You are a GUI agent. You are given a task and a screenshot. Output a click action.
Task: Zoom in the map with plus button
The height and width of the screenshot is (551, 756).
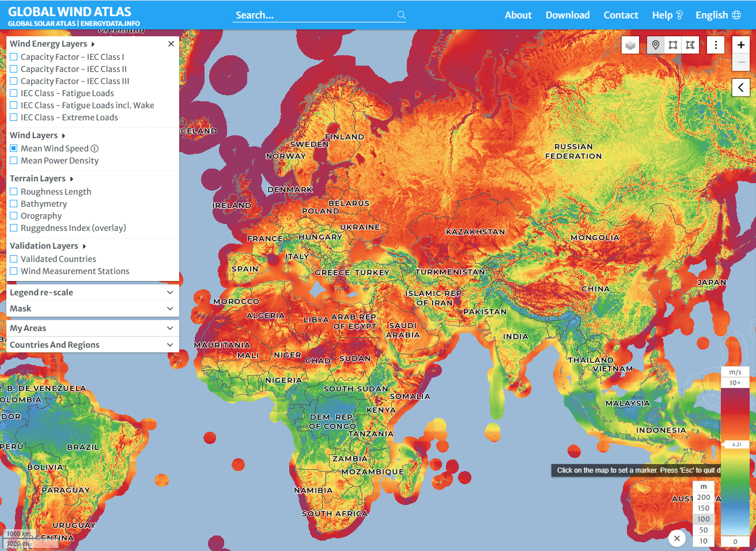[741, 45]
